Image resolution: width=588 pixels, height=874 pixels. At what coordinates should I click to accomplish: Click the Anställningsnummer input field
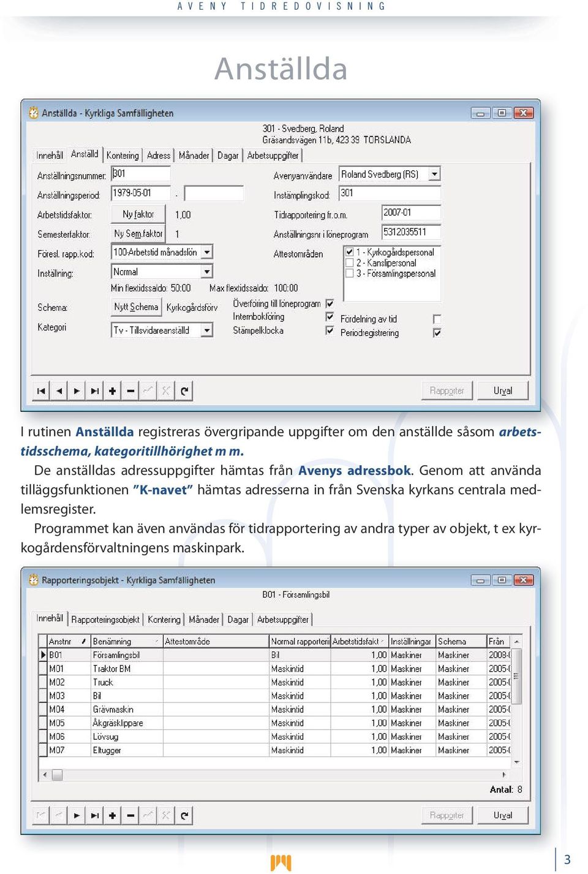pos(141,174)
